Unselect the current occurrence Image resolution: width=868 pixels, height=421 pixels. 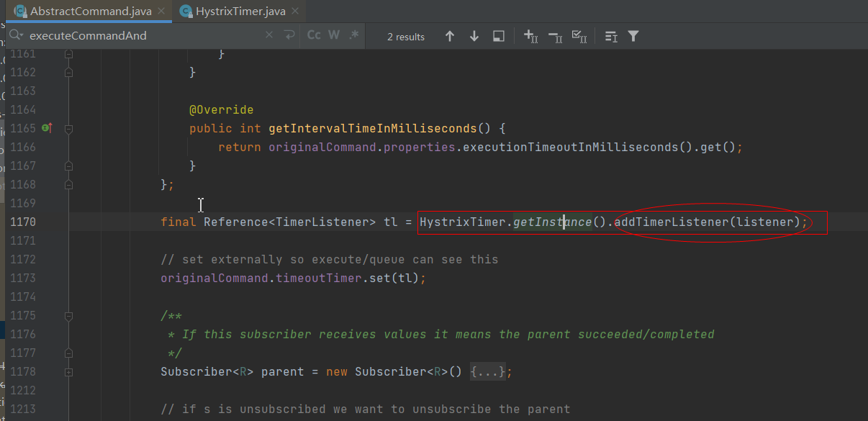555,36
